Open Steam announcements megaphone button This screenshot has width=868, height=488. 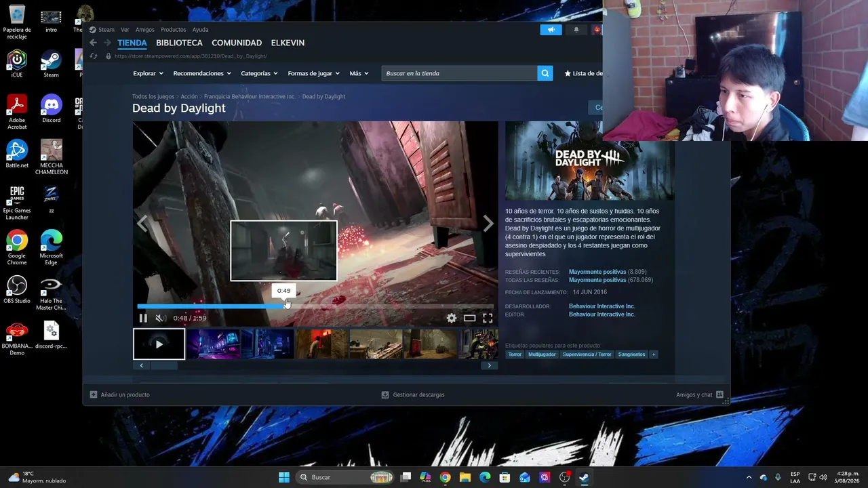click(551, 30)
